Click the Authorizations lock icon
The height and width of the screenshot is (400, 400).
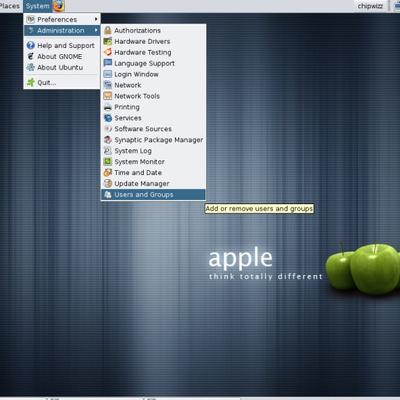107,30
